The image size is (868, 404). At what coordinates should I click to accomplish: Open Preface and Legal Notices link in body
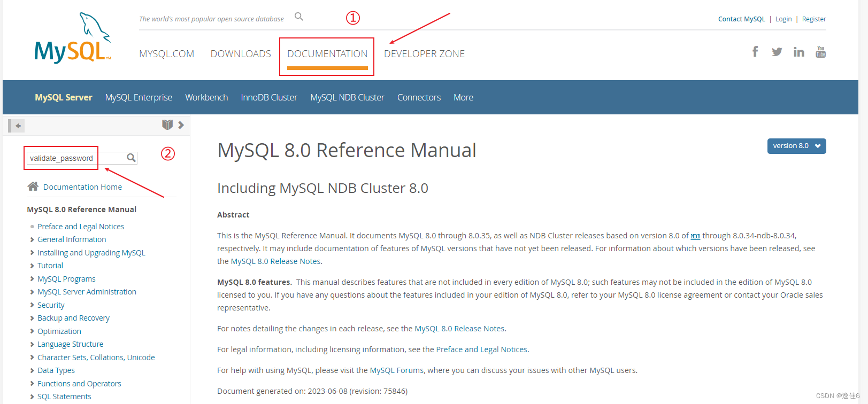pyautogui.click(x=482, y=349)
